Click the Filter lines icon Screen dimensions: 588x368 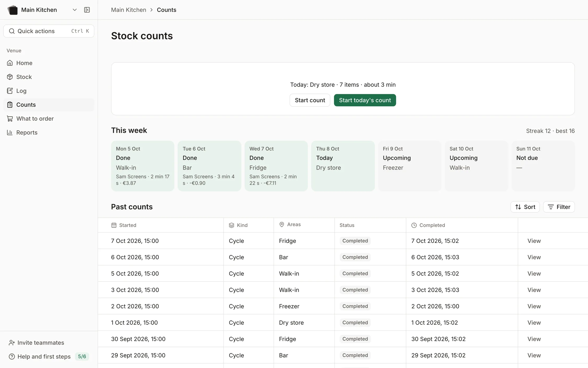550,207
